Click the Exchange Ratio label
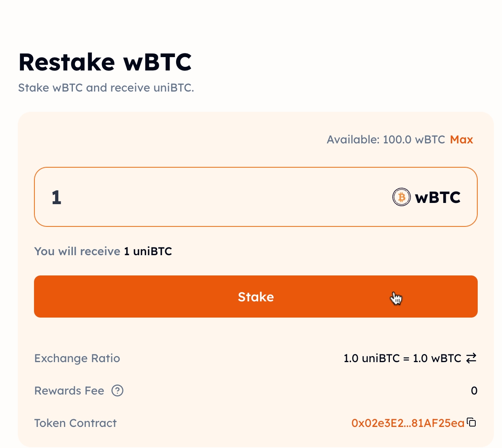The image size is (502, 448). click(x=77, y=358)
